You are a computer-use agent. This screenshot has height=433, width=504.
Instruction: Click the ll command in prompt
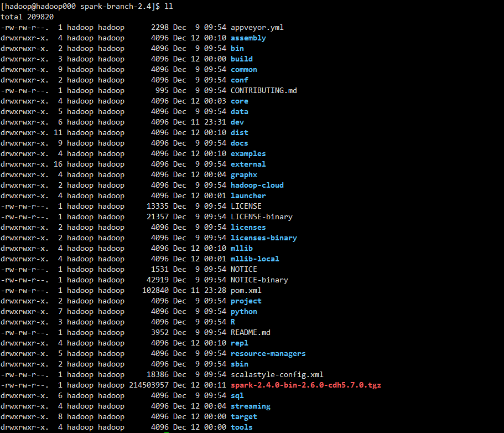coord(169,7)
